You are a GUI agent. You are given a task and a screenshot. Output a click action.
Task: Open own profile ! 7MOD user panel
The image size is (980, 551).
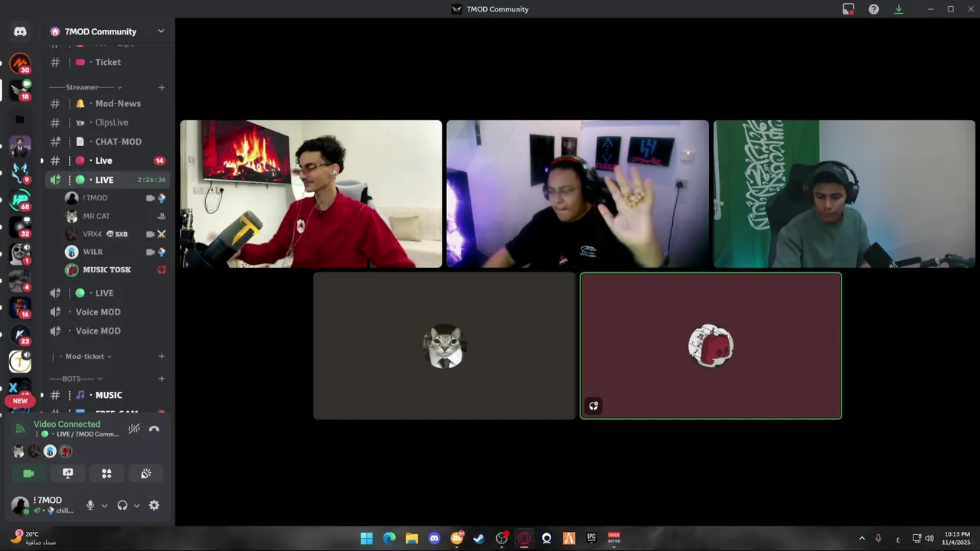43,505
